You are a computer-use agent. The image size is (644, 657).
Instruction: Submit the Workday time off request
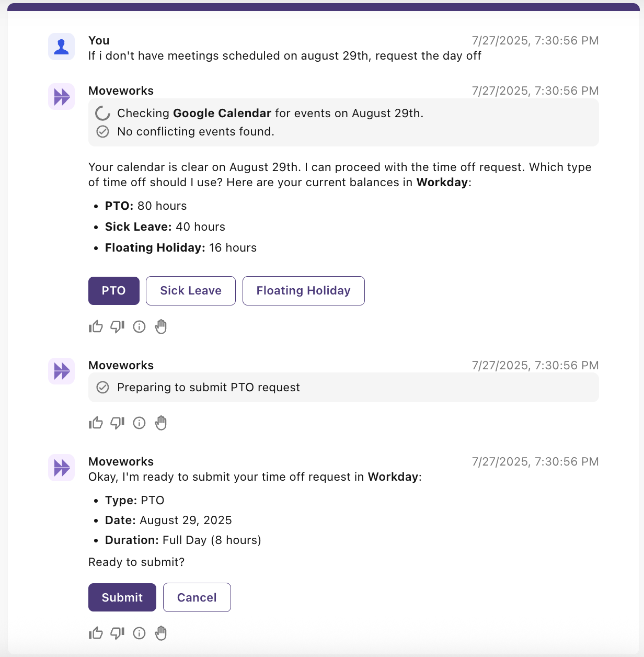pos(122,597)
